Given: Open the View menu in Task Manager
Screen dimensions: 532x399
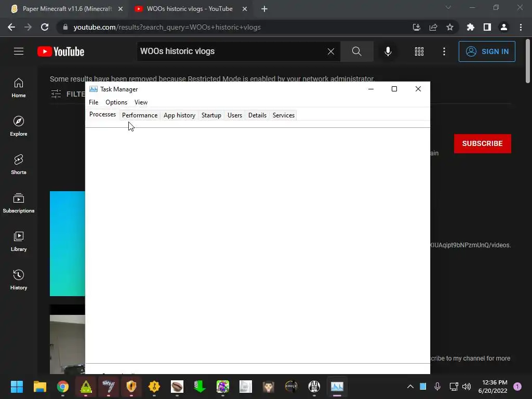Looking at the screenshot, I should coord(141,102).
